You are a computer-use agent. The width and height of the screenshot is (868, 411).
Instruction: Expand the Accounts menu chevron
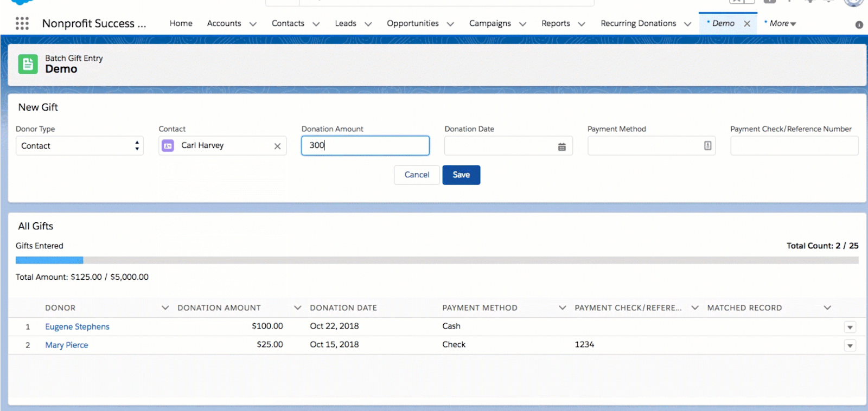[253, 24]
